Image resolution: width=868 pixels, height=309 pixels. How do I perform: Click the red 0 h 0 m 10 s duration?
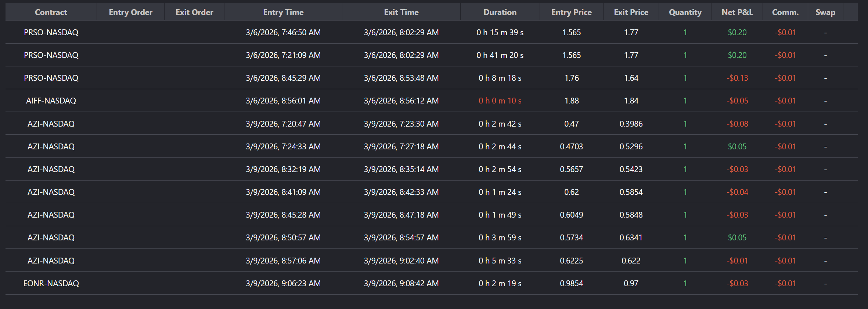click(500, 101)
